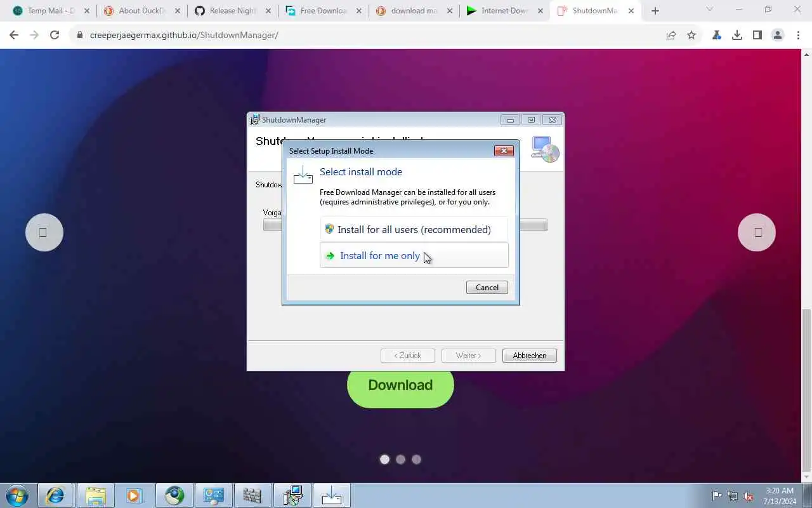Open Action Center flag in tray
This screenshot has width=812, height=508.
coord(717,496)
